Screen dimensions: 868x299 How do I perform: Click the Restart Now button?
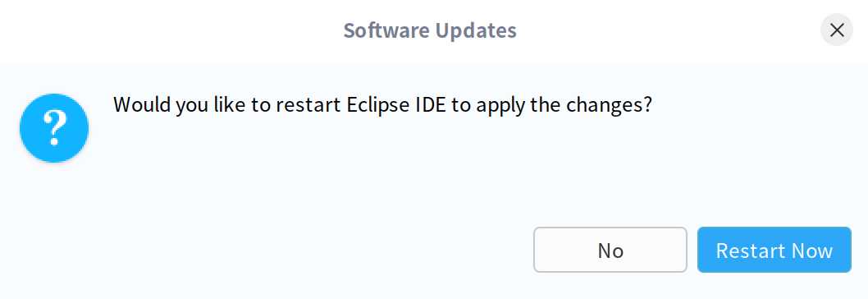tap(774, 250)
